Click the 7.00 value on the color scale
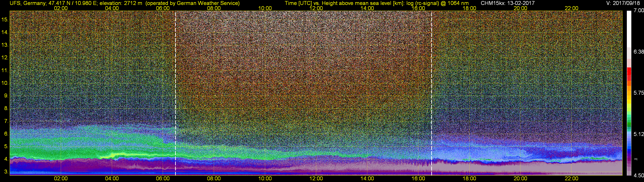 639,11
